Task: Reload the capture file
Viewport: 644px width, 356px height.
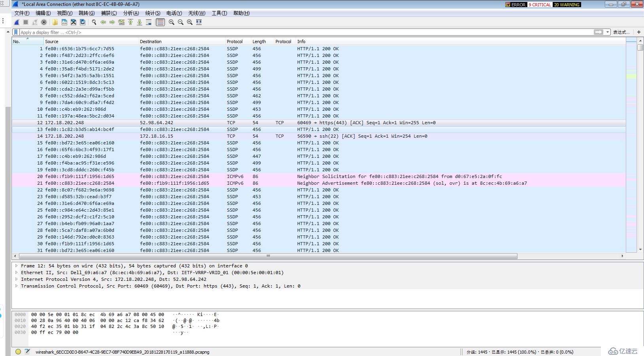Action: point(83,22)
